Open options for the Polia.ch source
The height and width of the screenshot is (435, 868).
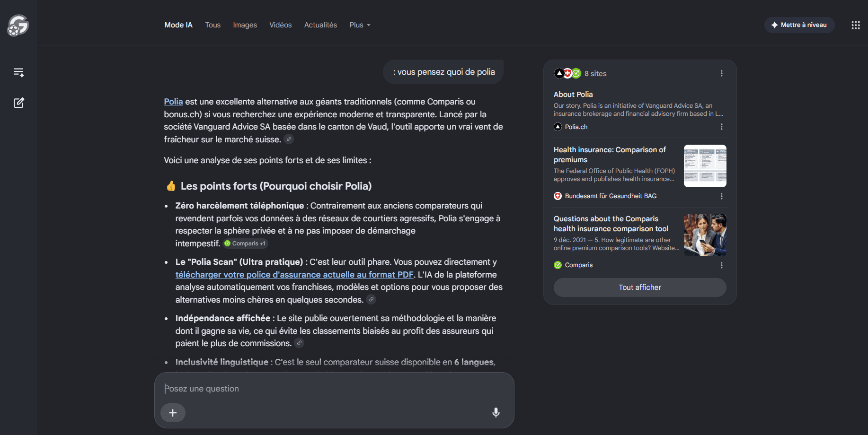tap(721, 127)
